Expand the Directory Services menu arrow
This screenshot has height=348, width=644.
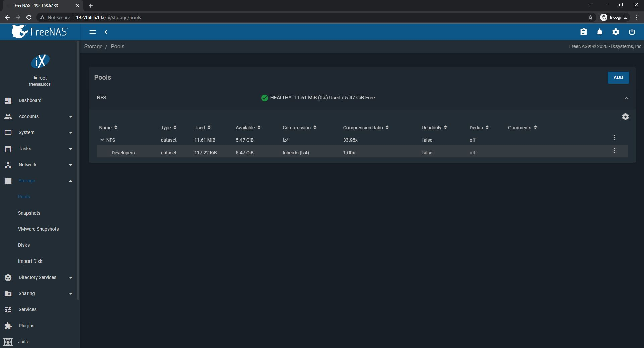point(71,278)
